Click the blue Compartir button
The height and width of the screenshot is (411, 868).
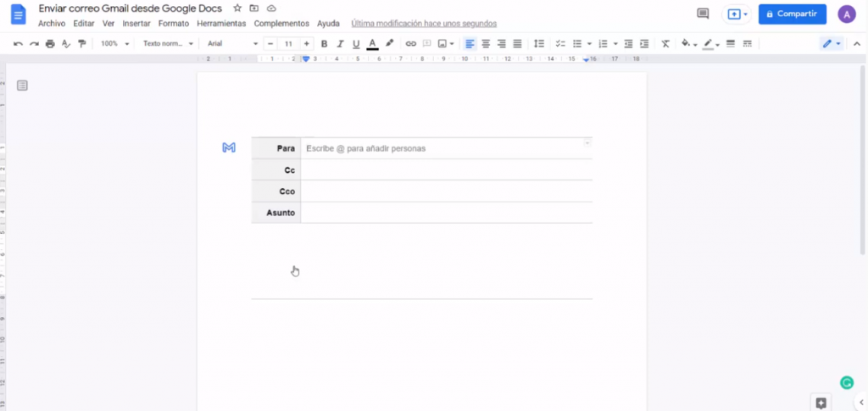(792, 14)
